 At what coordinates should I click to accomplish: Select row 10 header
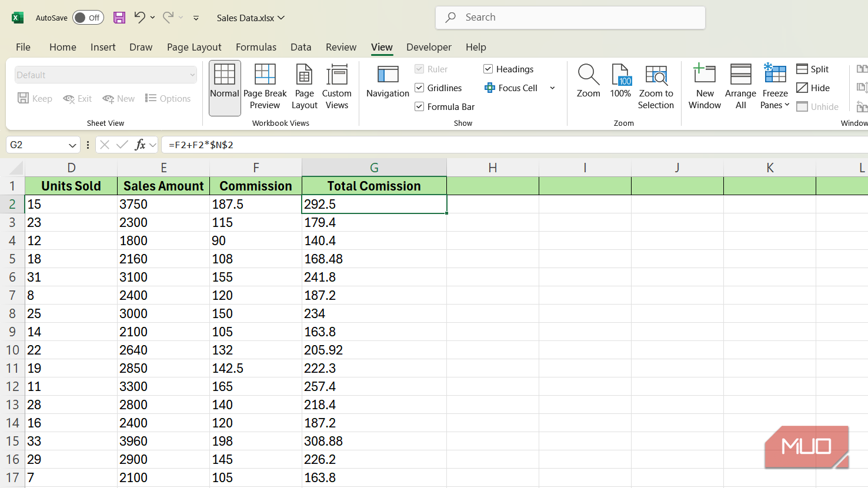point(12,350)
